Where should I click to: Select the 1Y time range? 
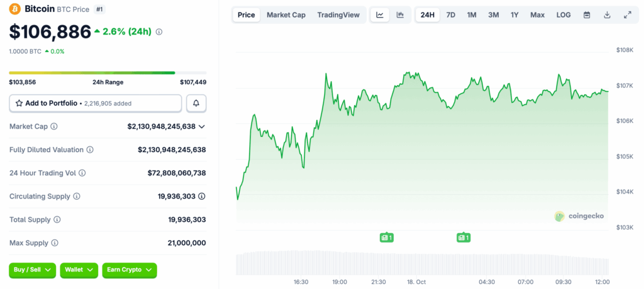pyautogui.click(x=514, y=15)
